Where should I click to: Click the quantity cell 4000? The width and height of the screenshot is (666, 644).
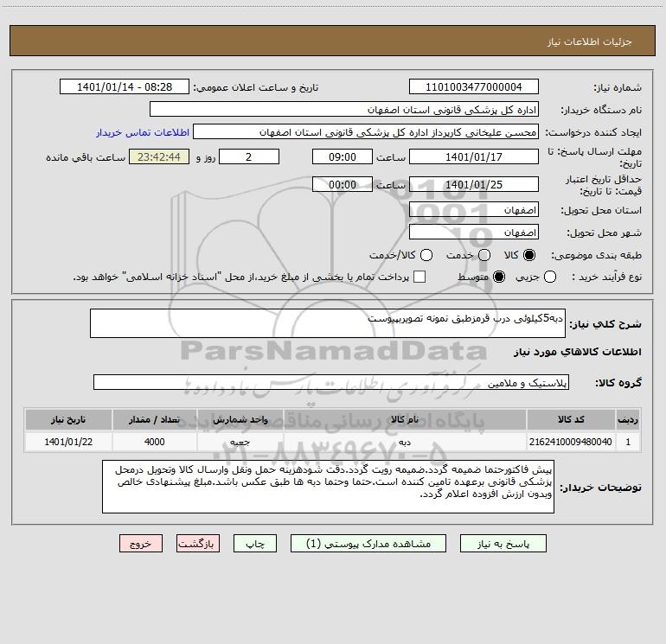click(154, 442)
